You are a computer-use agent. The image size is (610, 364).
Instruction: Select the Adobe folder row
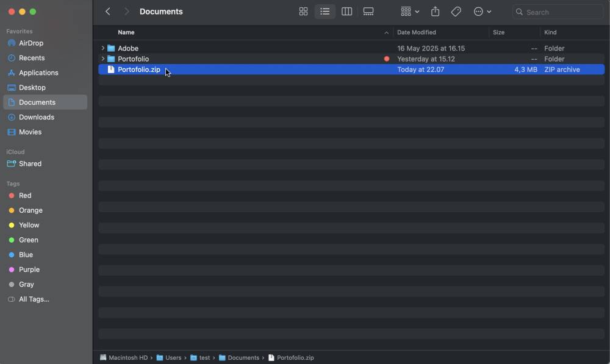click(x=351, y=48)
